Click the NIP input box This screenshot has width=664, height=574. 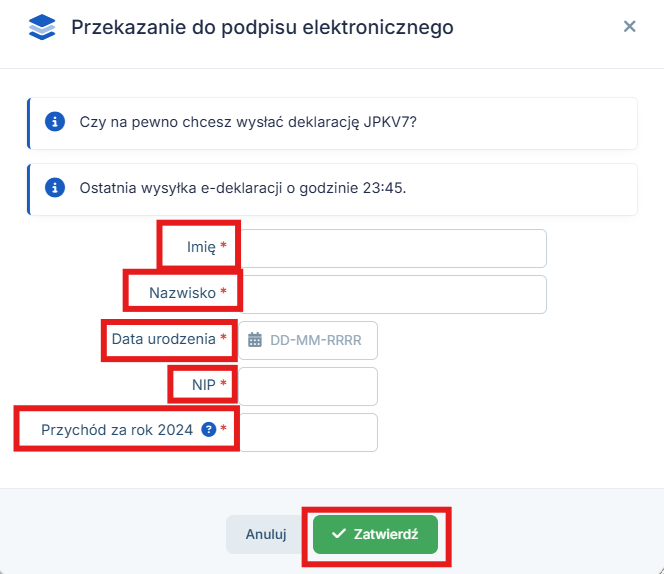pos(308,386)
